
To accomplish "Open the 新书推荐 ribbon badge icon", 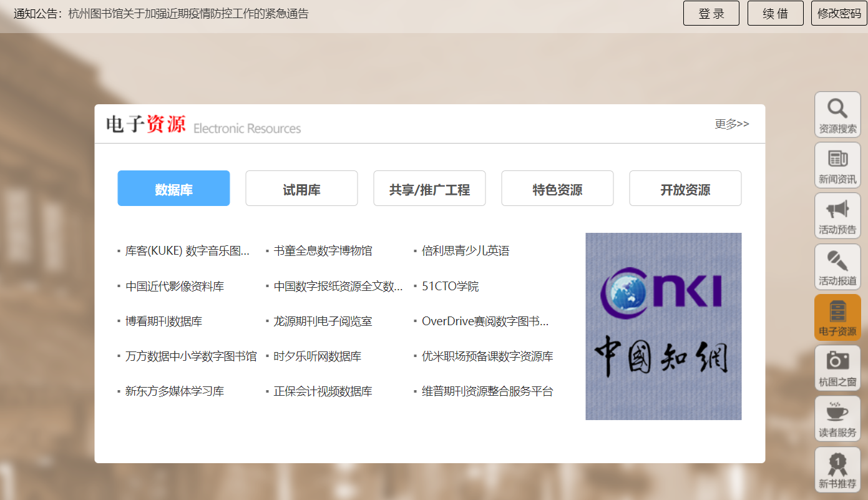I will [837, 470].
